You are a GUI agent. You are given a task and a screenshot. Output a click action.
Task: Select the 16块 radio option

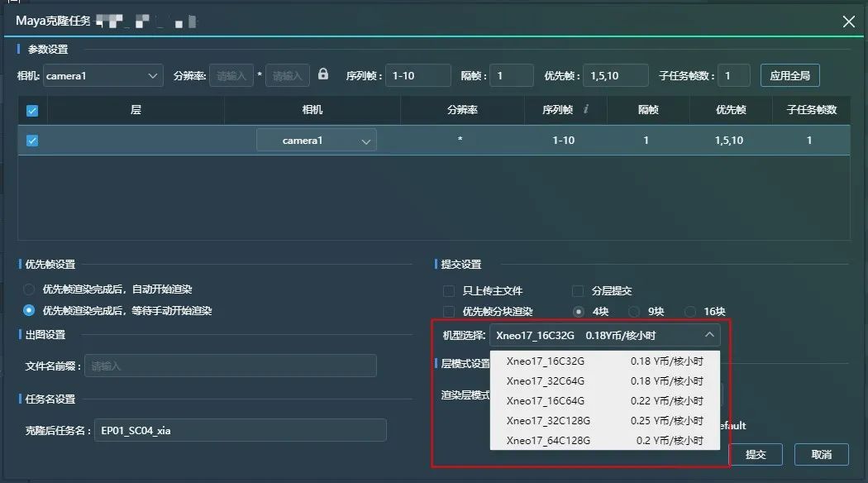(x=690, y=312)
